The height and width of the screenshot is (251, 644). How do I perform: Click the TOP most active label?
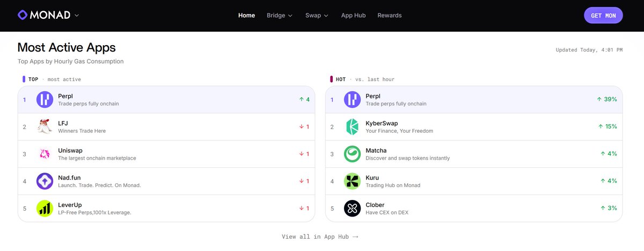52,80
